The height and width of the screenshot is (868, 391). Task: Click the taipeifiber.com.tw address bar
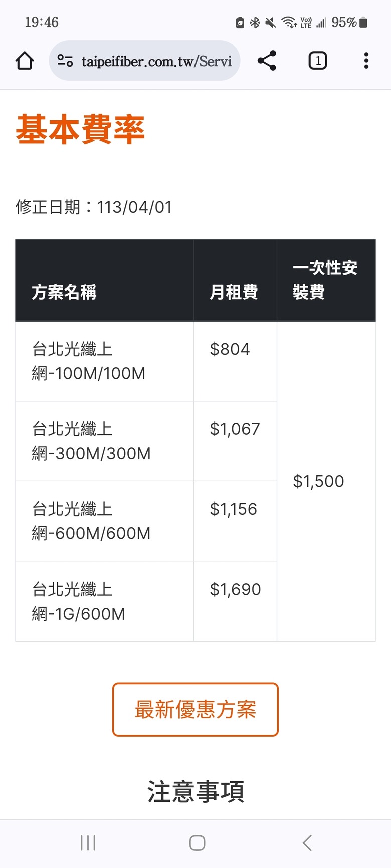pos(144,61)
